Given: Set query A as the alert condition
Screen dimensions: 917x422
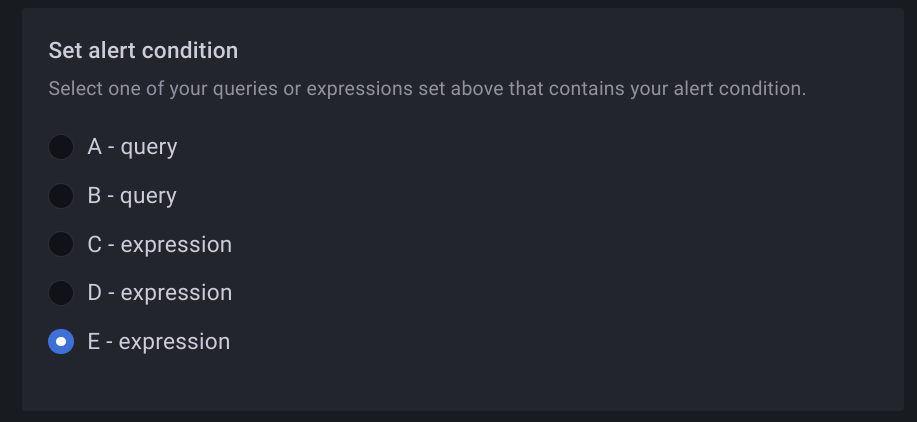Looking at the screenshot, I should 61,147.
